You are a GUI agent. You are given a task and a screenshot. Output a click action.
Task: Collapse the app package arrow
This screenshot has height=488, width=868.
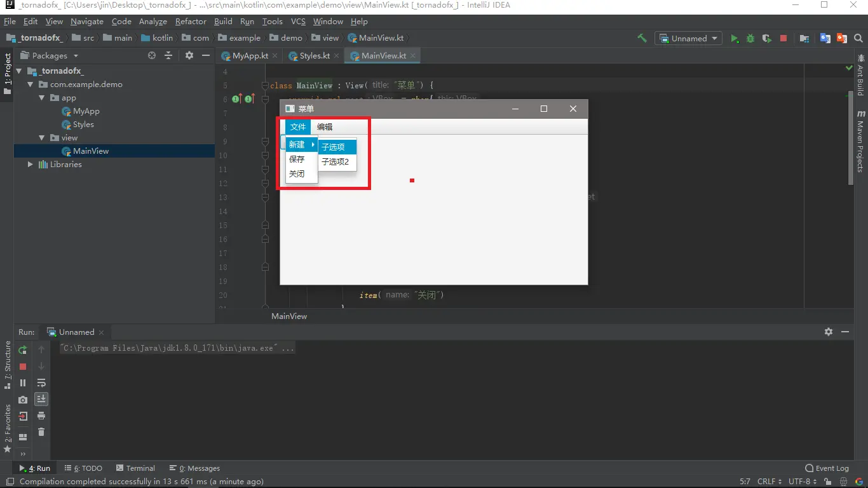click(x=41, y=98)
